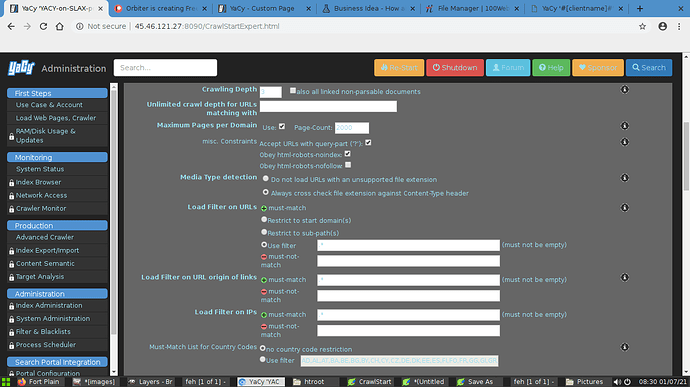This screenshot has height=387, width=690.
Task: Click the sidebar vertical scrollbar
Action: coord(114,211)
